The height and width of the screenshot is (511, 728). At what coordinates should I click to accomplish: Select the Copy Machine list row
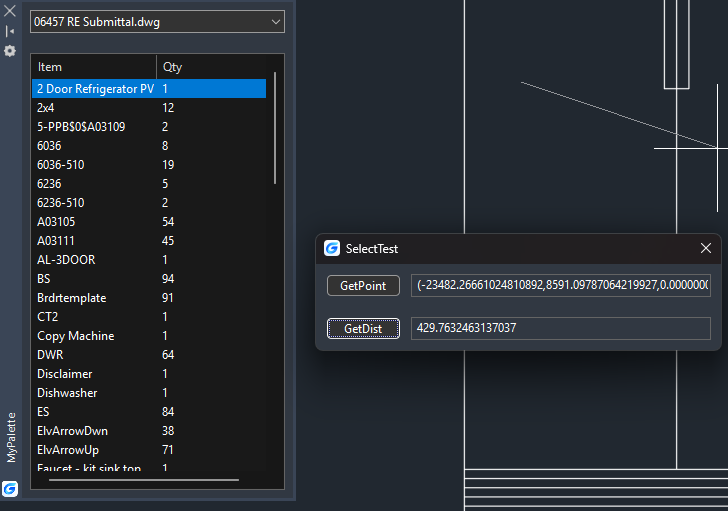click(149, 336)
